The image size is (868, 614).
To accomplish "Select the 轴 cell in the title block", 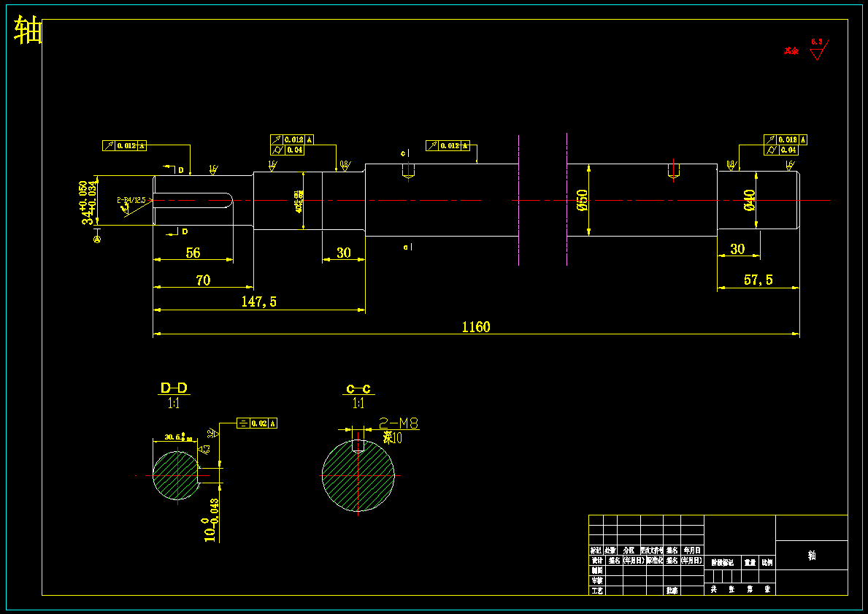I will coord(812,556).
